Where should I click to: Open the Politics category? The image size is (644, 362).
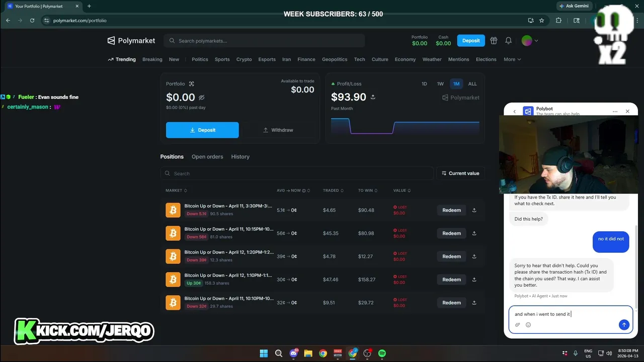pyautogui.click(x=200, y=59)
